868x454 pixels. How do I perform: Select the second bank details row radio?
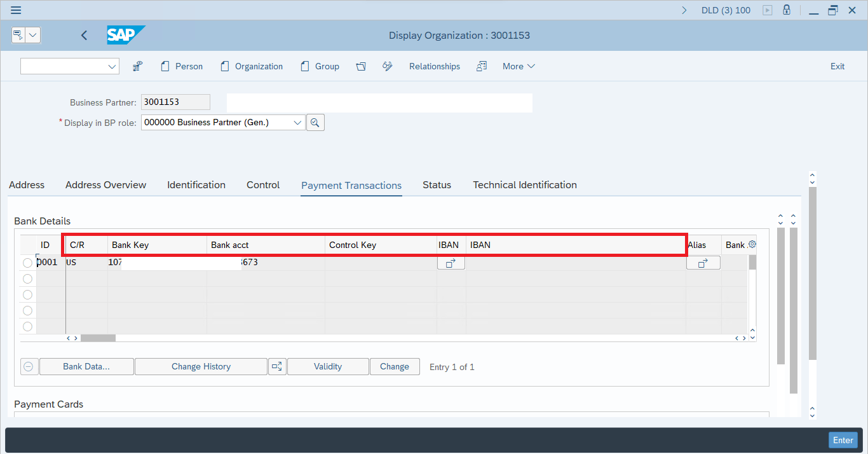[27, 279]
